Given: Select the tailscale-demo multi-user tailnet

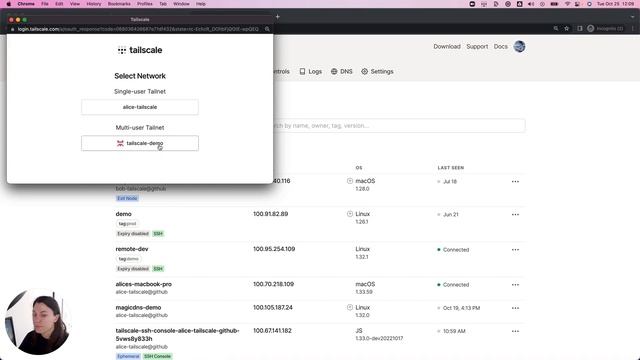Looking at the screenshot, I should coord(140,143).
